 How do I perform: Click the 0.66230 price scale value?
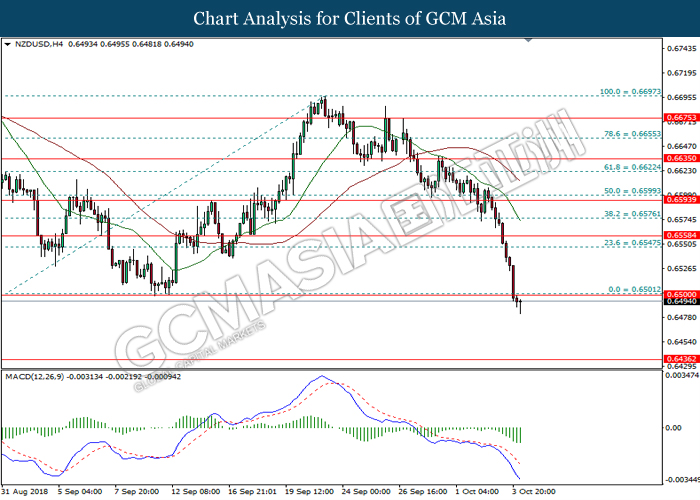(681, 171)
